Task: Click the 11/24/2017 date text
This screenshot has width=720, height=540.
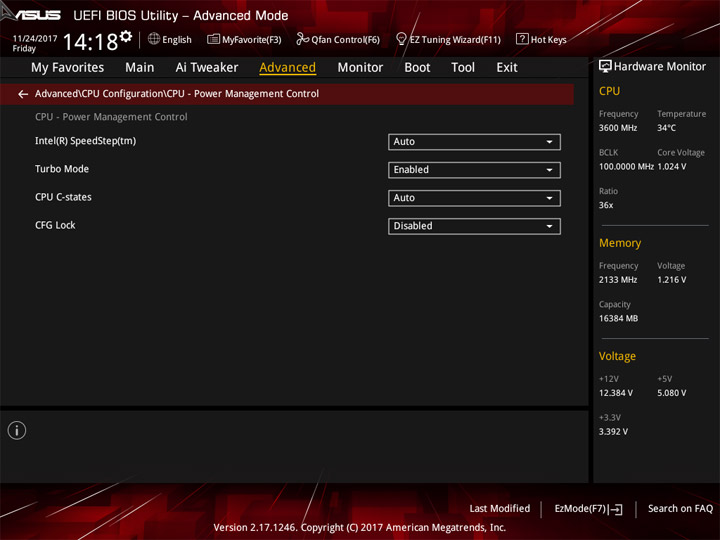Action: click(x=35, y=39)
